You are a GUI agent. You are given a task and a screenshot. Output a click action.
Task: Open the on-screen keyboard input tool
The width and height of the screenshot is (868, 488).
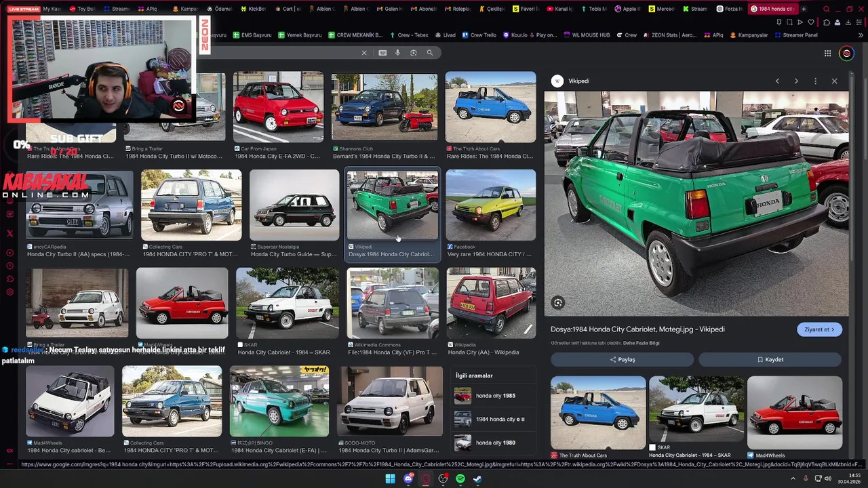[x=382, y=53]
